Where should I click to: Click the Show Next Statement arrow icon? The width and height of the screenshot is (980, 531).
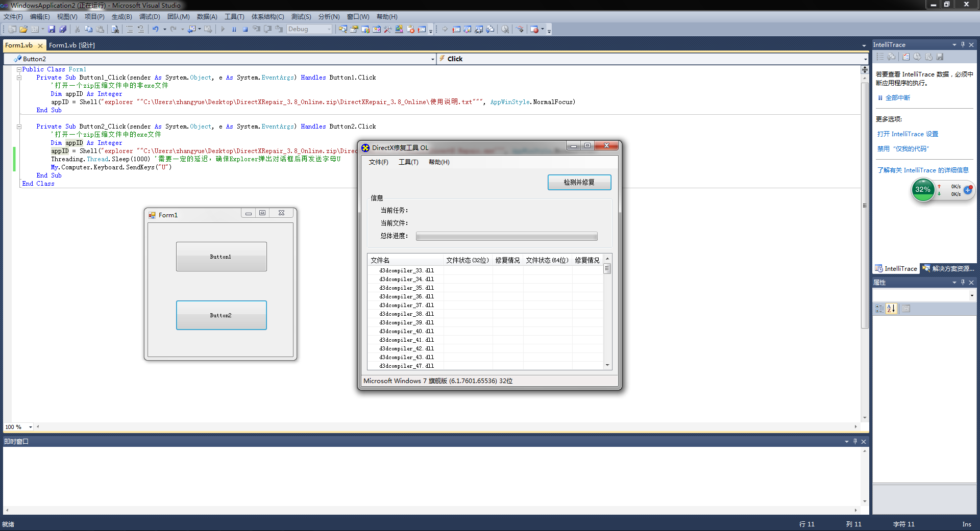click(x=445, y=29)
